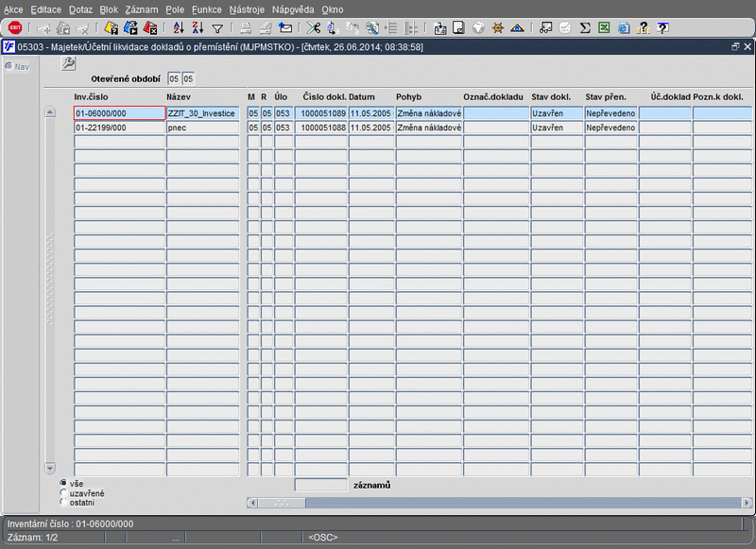Click the blue folder Execute Query icon

point(130,28)
